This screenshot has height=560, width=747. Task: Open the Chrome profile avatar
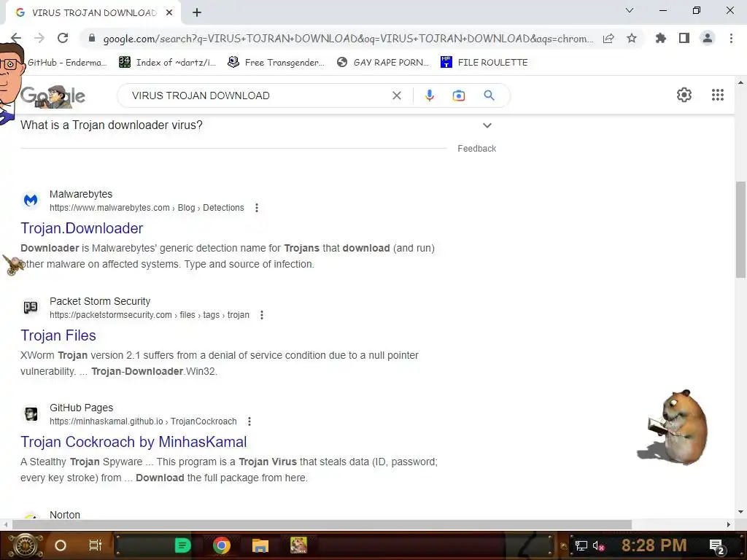pos(708,38)
